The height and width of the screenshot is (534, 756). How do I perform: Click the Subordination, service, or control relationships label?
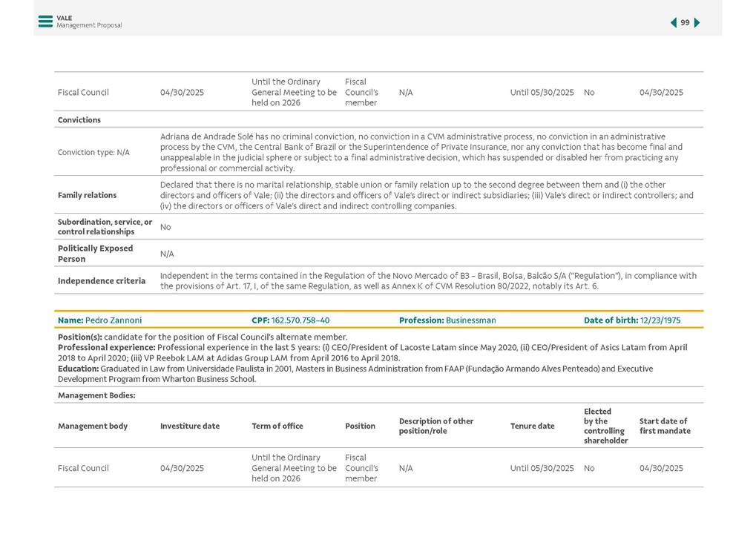click(105, 227)
